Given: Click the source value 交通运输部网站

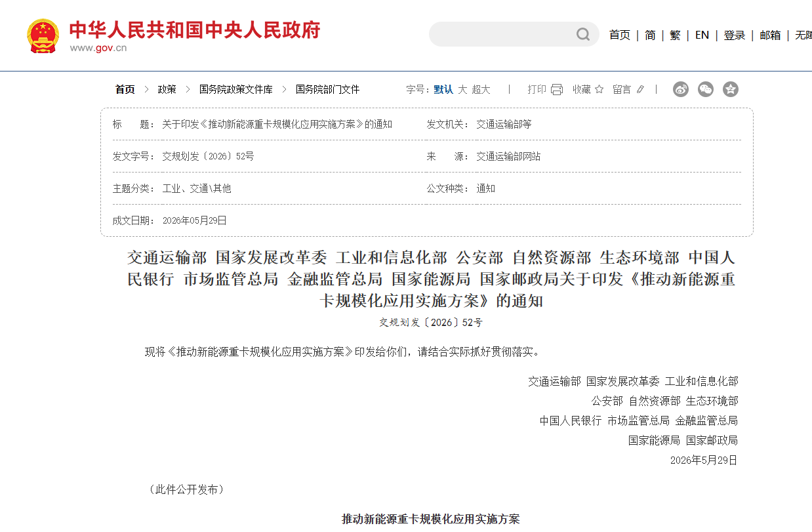Looking at the screenshot, I should click(508, 156).
